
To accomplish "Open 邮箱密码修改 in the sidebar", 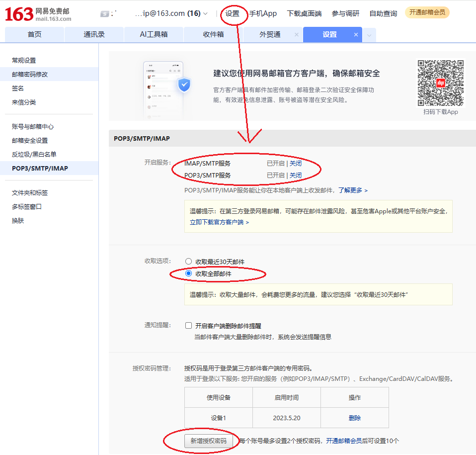I will 30,75.
